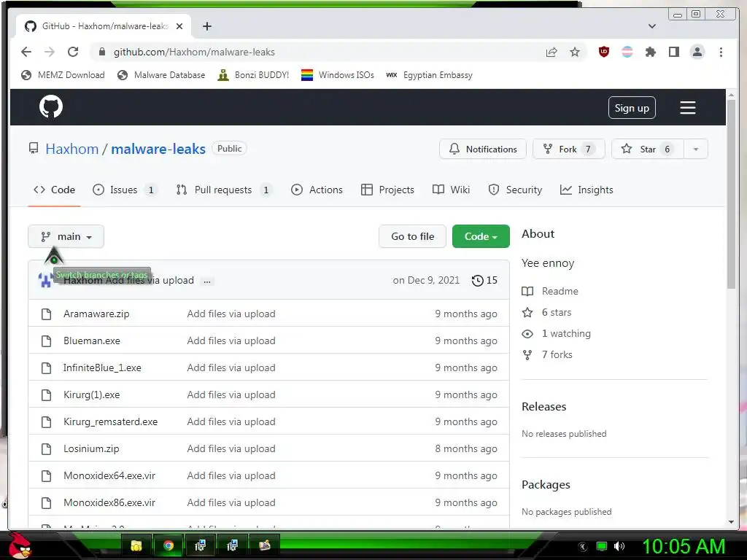Viewport: 747px width, 560px height.
Task: Fork the repository with Fork button
Action: [568, 149]
